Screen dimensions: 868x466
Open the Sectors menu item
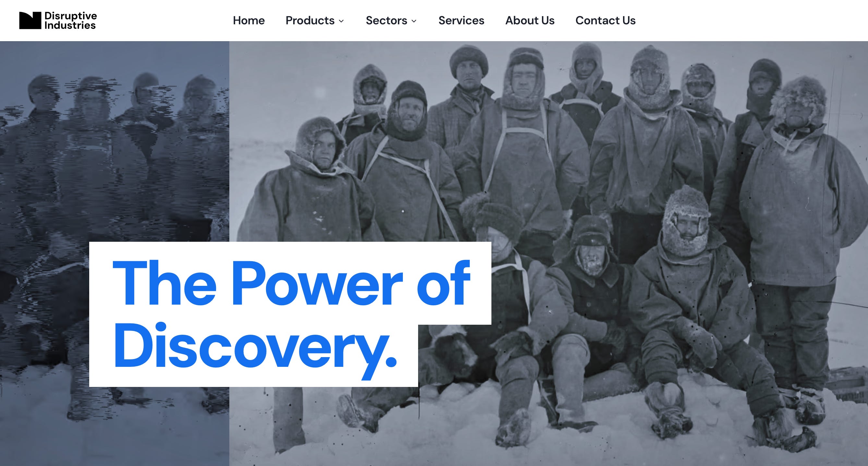click(x=387, y=20)
